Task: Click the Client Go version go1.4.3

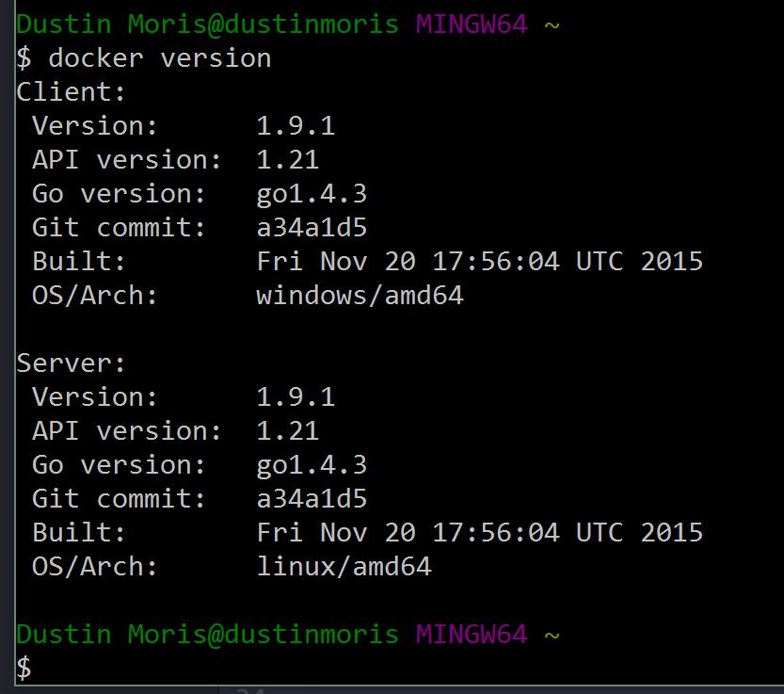Action: pos(312,194)
